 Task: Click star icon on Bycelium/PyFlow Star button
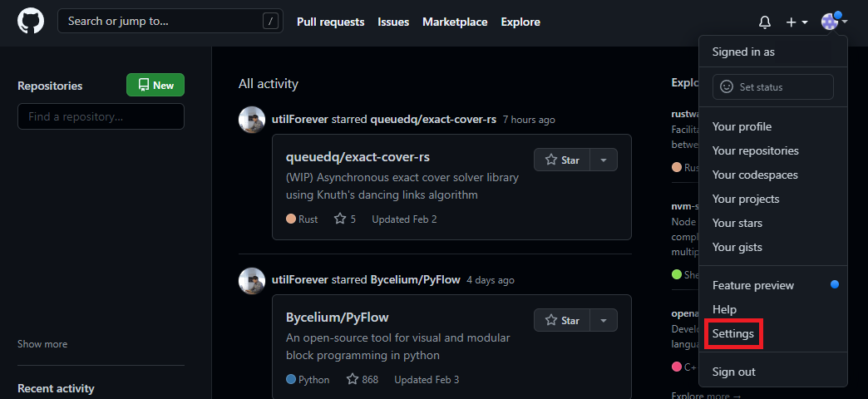[x=550, y=320]
